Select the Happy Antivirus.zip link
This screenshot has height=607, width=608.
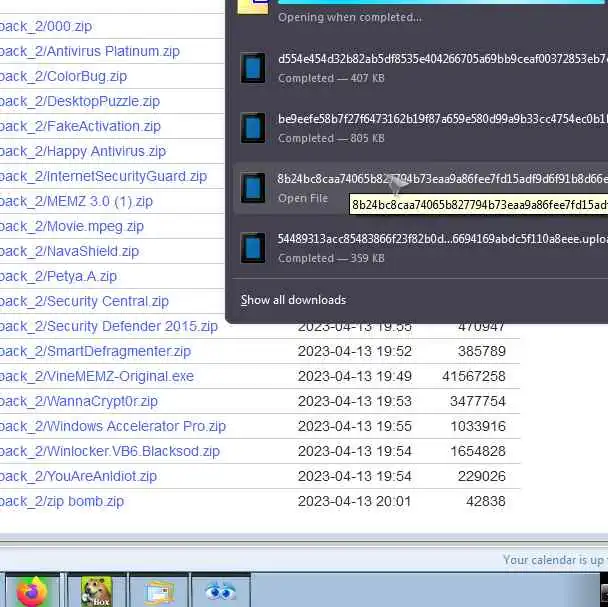click(83, 151)
